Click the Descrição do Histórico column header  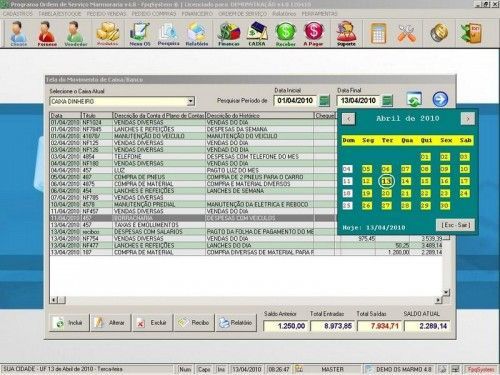point(260,115)
